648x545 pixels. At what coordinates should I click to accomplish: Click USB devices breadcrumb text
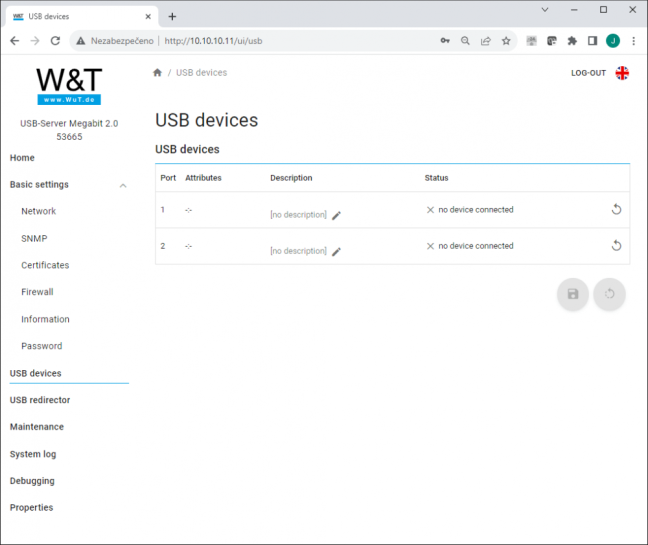[x=202, y=73]
